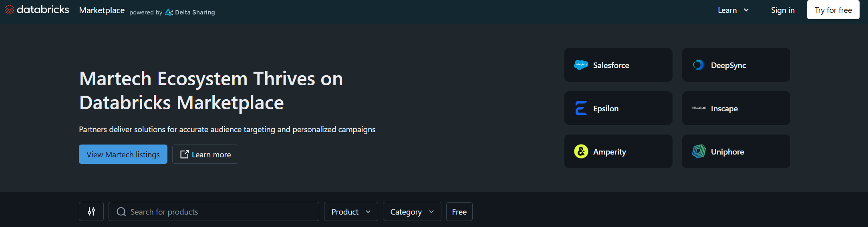Click the Salesforce cloud logo
This screenshot has height=227, width=868.
click(x=581, y=65)
